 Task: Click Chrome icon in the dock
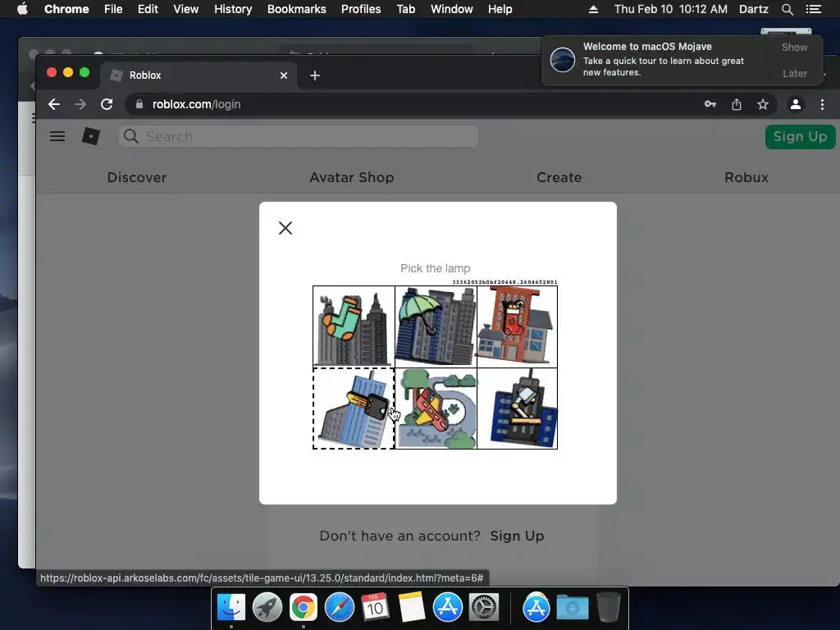tap(304, 608)
